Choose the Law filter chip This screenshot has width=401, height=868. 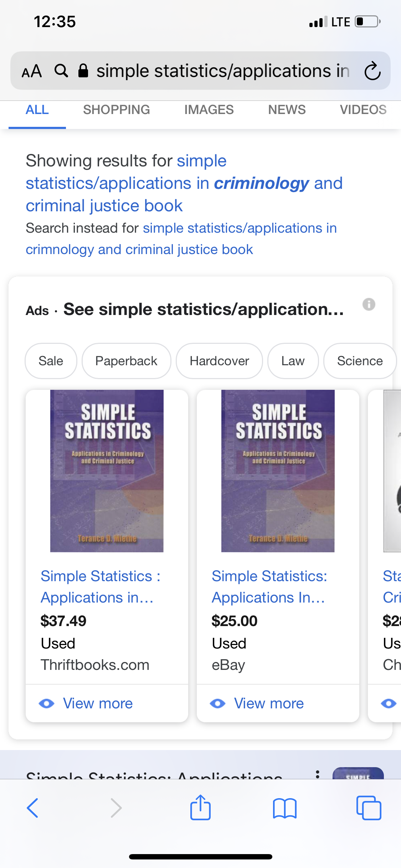[x=293, y=361]
